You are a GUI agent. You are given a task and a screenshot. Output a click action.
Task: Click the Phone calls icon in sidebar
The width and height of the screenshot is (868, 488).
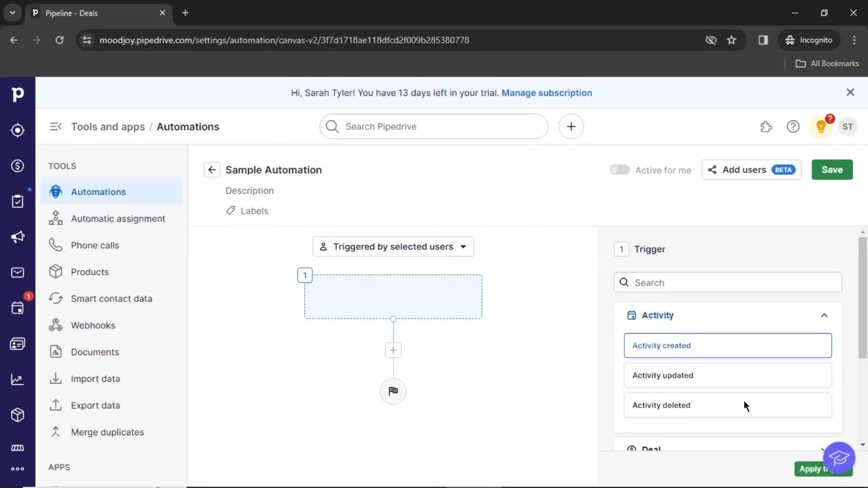click(x=56, y=245)
